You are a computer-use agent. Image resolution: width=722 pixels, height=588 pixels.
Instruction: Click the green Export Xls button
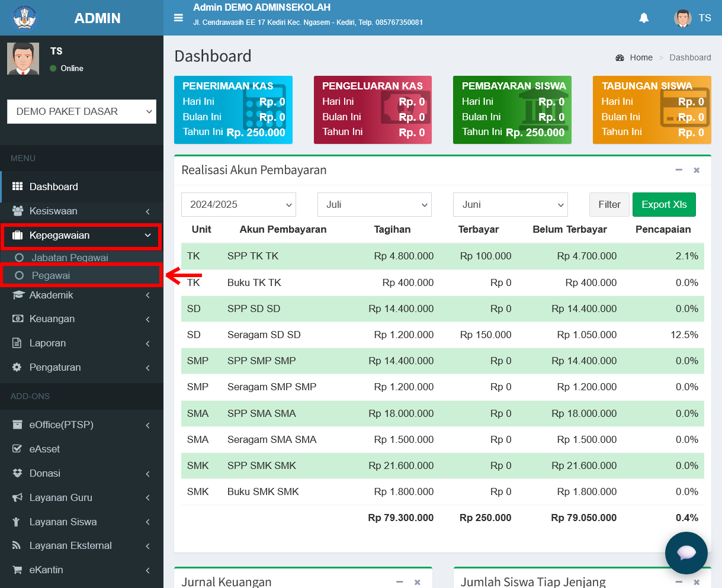coord(664,204)
